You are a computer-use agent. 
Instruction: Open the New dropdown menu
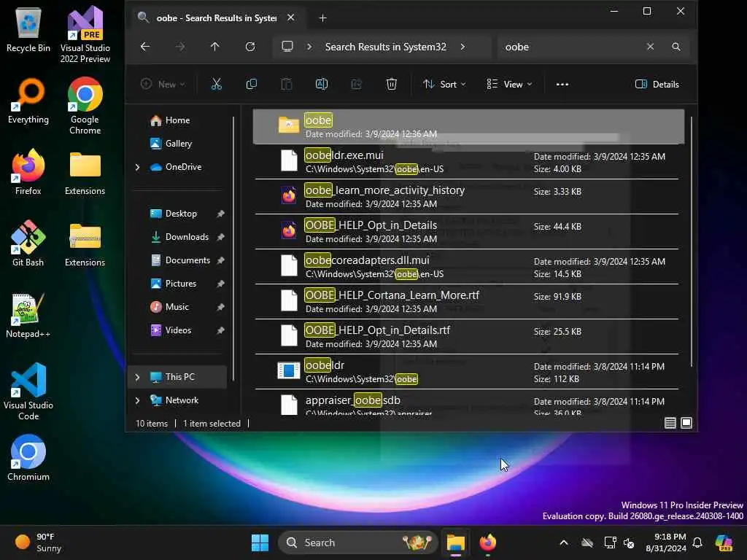pos(163,85)
